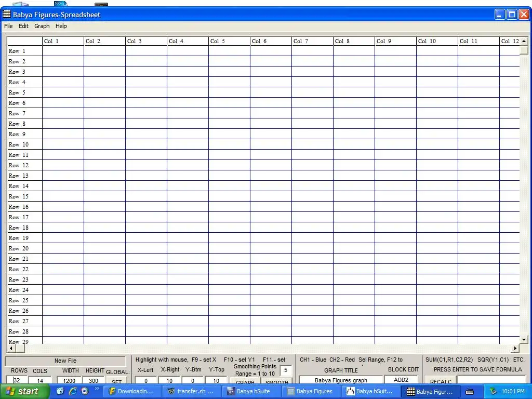
Task: Click the New File label box
Action: point(65,361)
